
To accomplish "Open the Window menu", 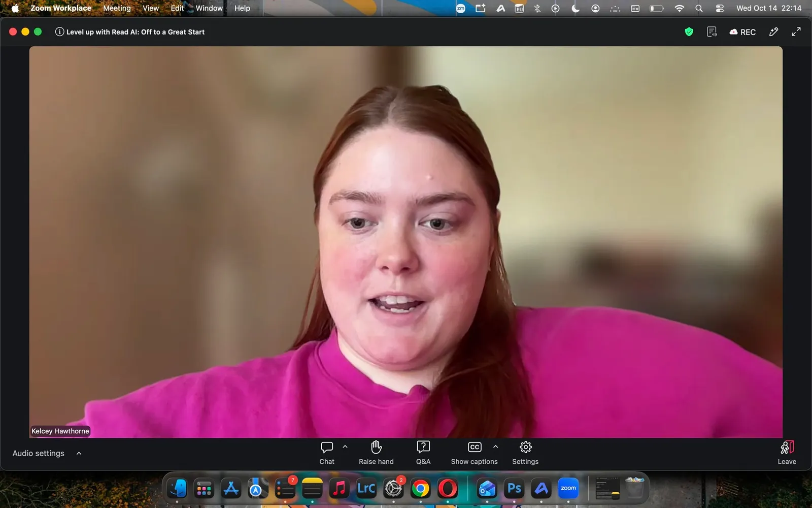I will (x=209, y=8).
